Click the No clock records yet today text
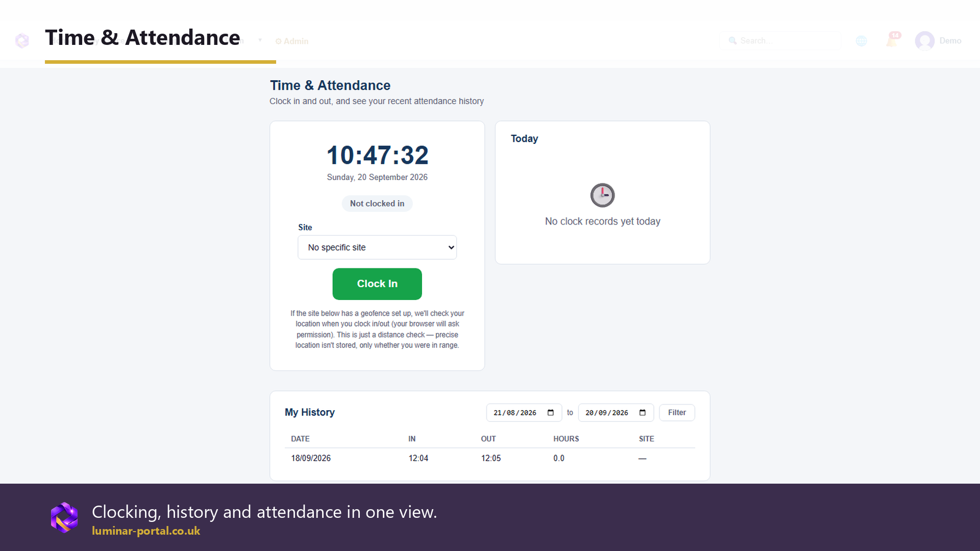The height and width of the screenshot is (551, 980). point(602,221)
